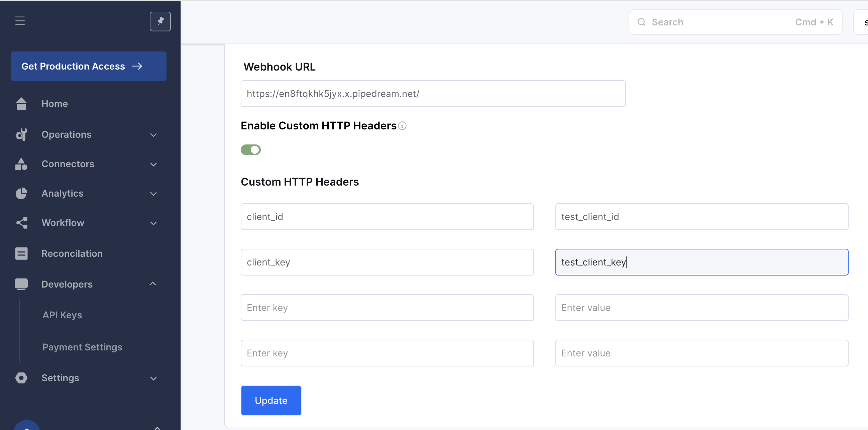Click the Settings gear icon
This screenshot has width=868, height=430.
[x=21, y=378]
